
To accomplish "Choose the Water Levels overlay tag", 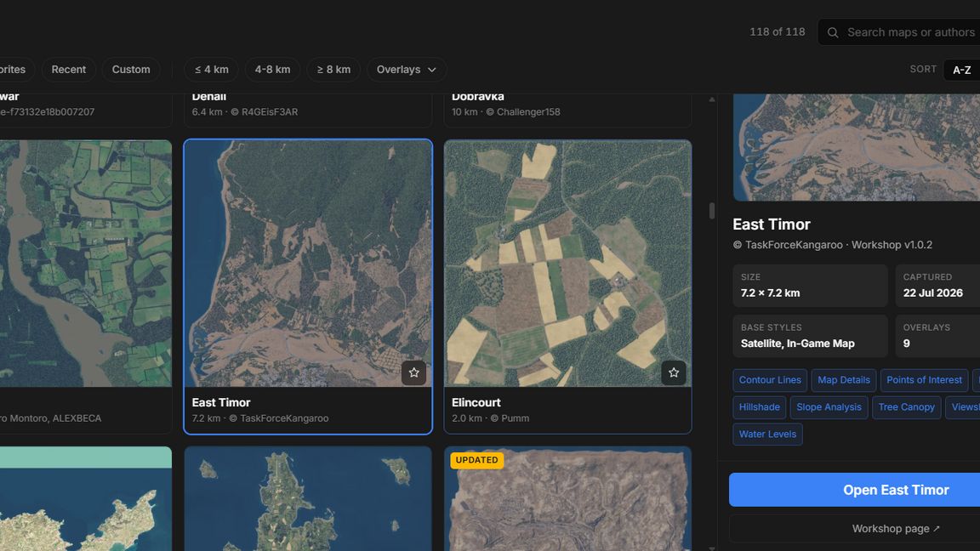I will click(x=767, y=435).
